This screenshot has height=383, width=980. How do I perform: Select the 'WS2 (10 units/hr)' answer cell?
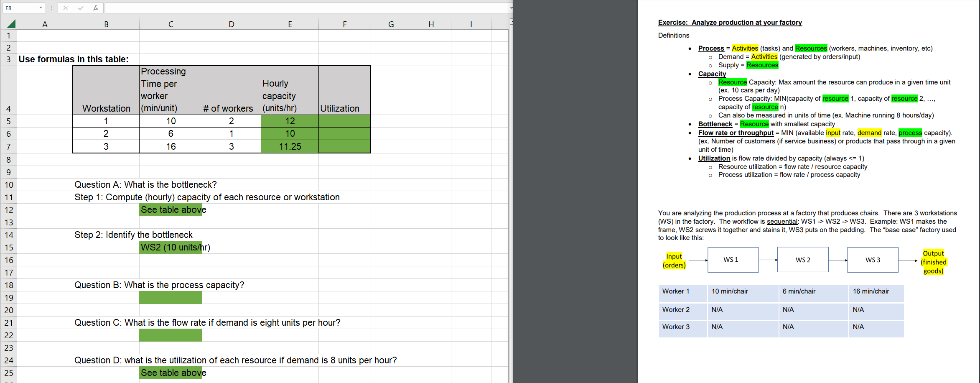tap(171, 248)
